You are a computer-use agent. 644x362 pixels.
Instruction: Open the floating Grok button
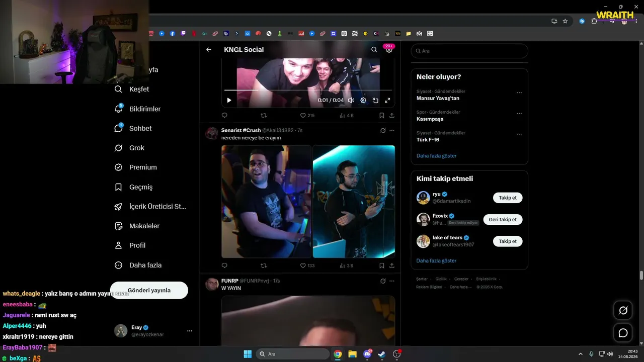tap(623, 310)
